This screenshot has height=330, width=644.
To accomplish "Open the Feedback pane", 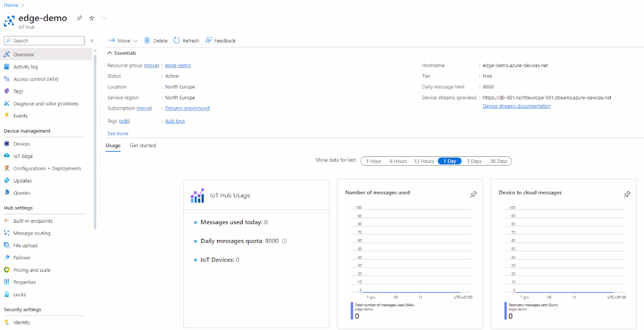I will click(x=221, y=41).
